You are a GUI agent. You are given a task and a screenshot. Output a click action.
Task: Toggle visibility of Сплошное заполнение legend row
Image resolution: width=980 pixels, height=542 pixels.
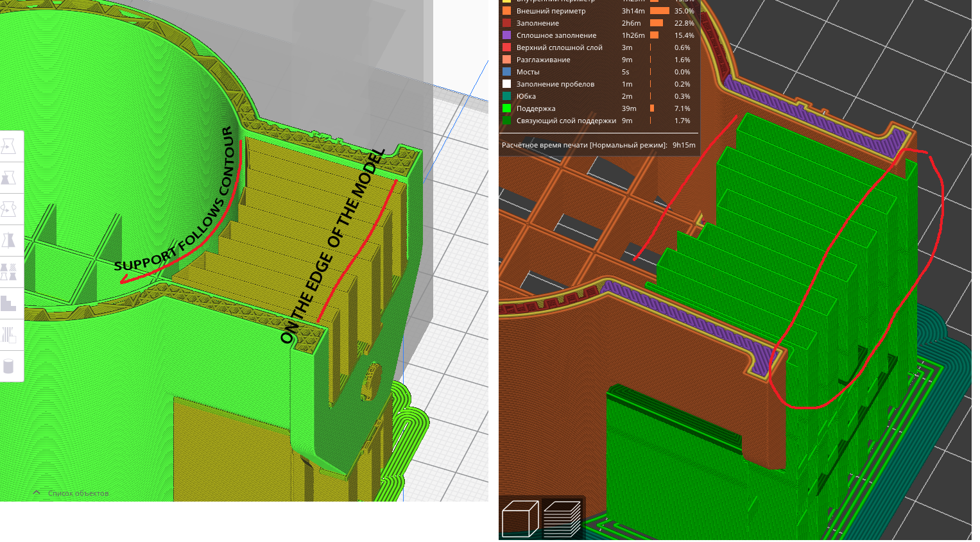click(x=598, y=35)
